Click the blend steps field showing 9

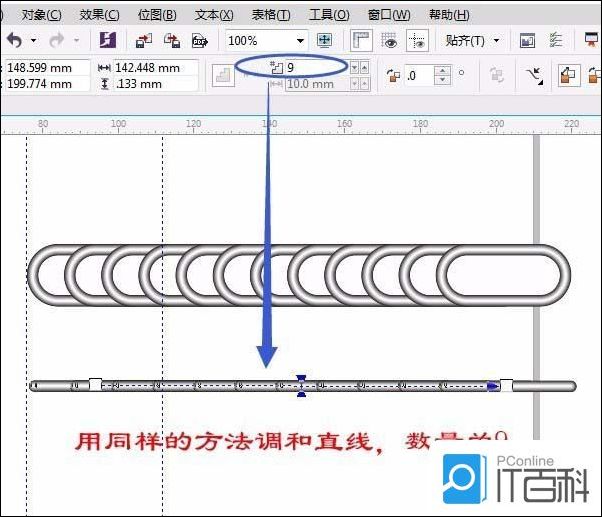pyautogui.click(x=316, y=68)
